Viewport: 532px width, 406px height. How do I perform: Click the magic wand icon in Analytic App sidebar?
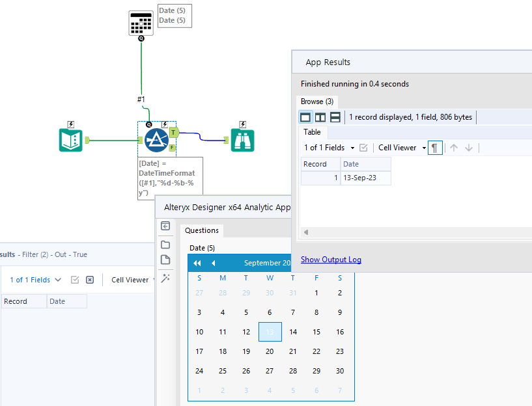click(165, 278)
